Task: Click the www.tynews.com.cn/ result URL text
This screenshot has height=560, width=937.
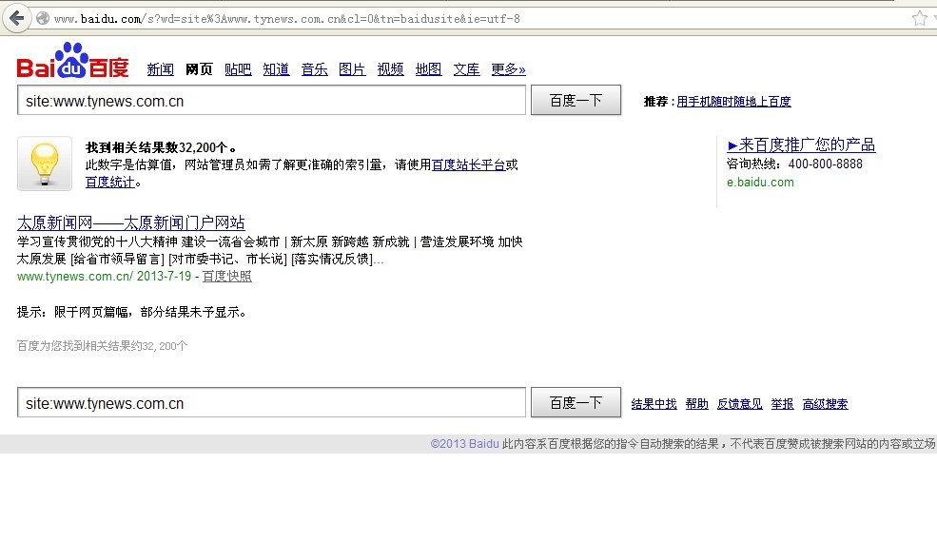Action: pos(75,277)
